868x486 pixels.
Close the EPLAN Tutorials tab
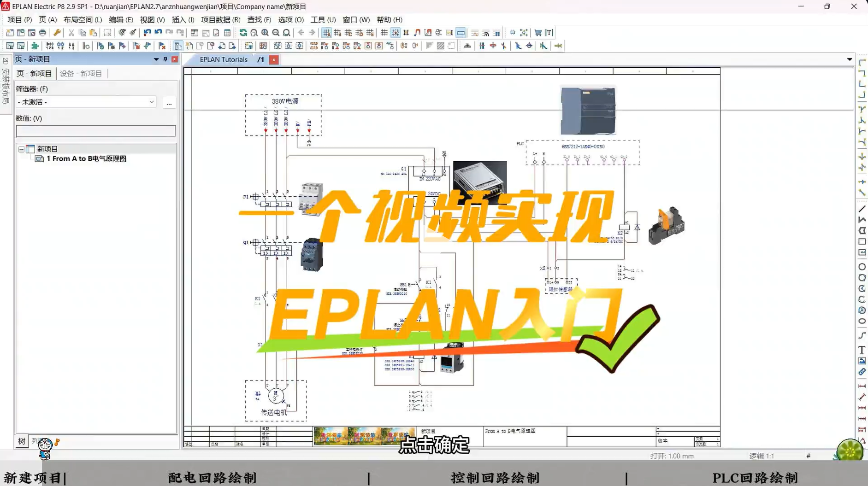tap(274, 59)
